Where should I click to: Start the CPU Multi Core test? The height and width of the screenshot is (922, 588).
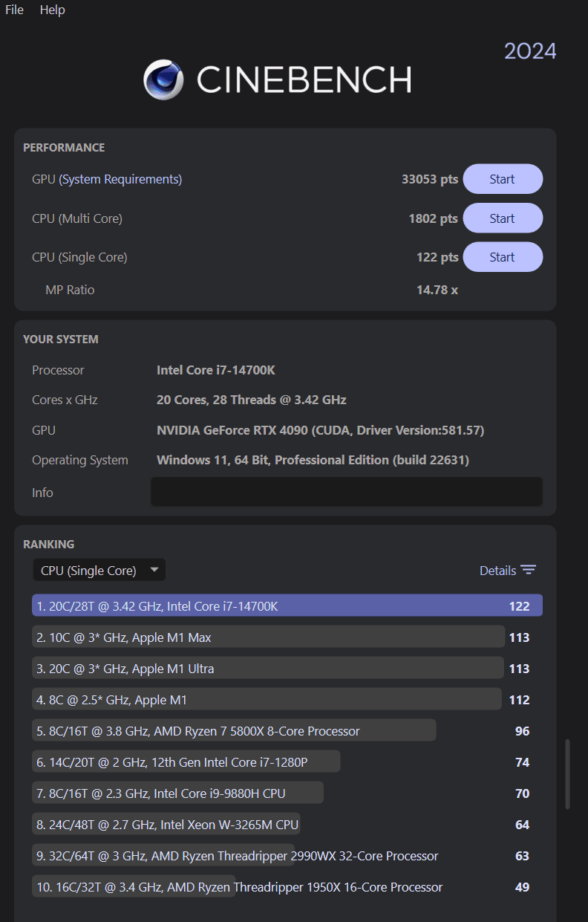tap(503, 218)
